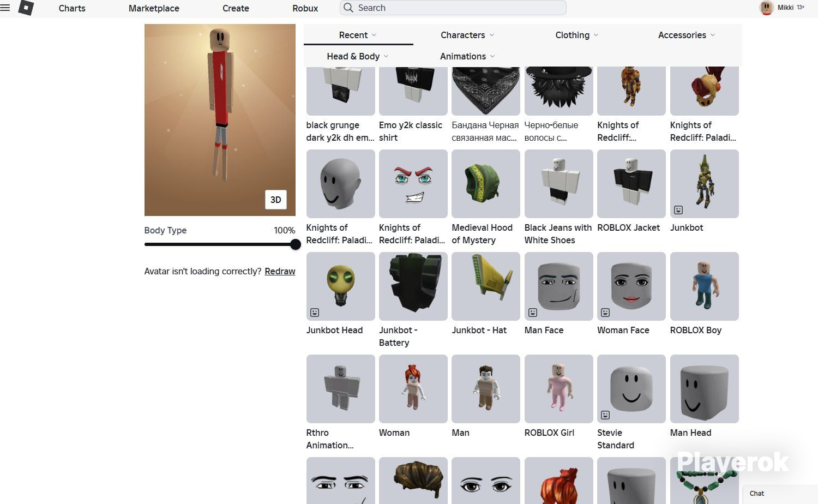The width and height of the screenshot is (818, 504).
Task: Select the Junkbot character item
Action: click(705, 184)
